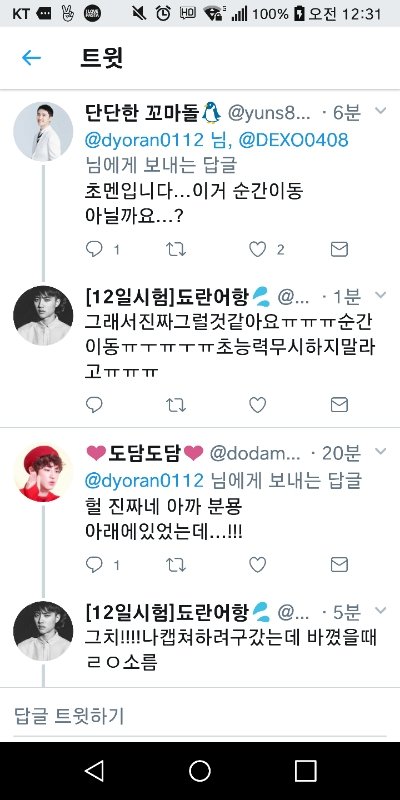Like the 순간이동 reply by 됴란어항

coord(258,405)
